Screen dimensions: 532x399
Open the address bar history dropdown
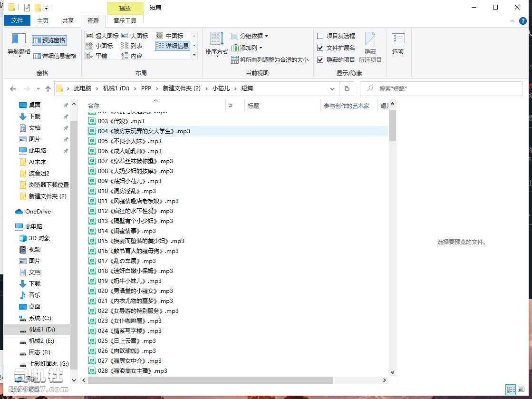tap(332, 88)
